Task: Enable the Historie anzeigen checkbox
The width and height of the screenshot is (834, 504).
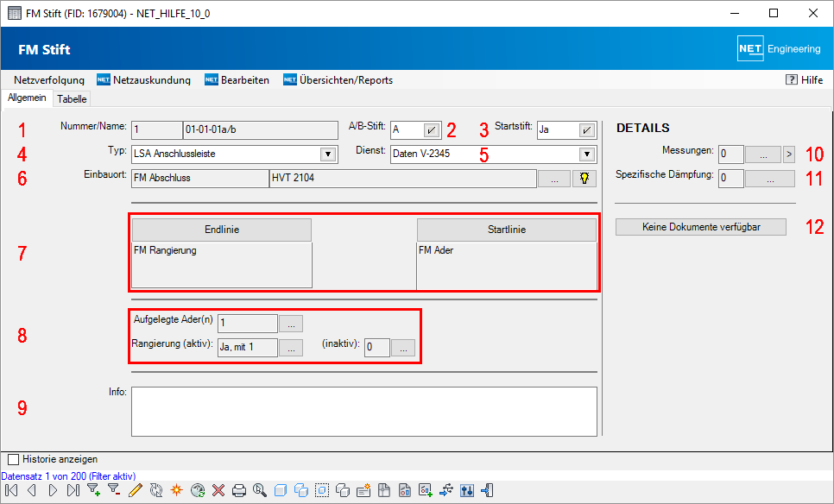Action: [x=13, y=459]
